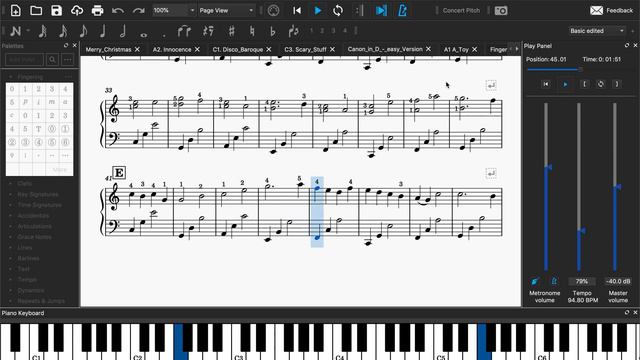Apply a natural accidental
Viewport: 640px width, 360px height.
tap(252, 31)
